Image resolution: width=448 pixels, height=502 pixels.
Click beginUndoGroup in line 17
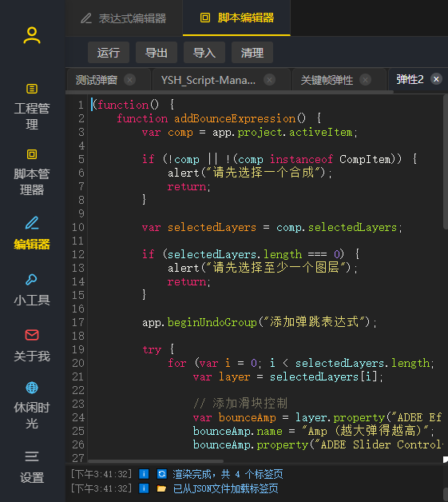click(x=212, y=322)
